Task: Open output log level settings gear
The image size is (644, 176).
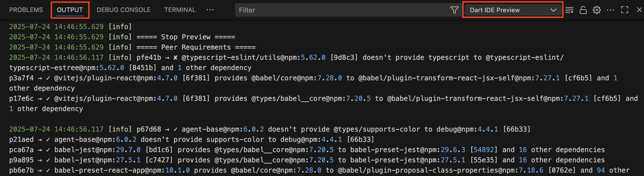Action: click(x=596, y=10)
